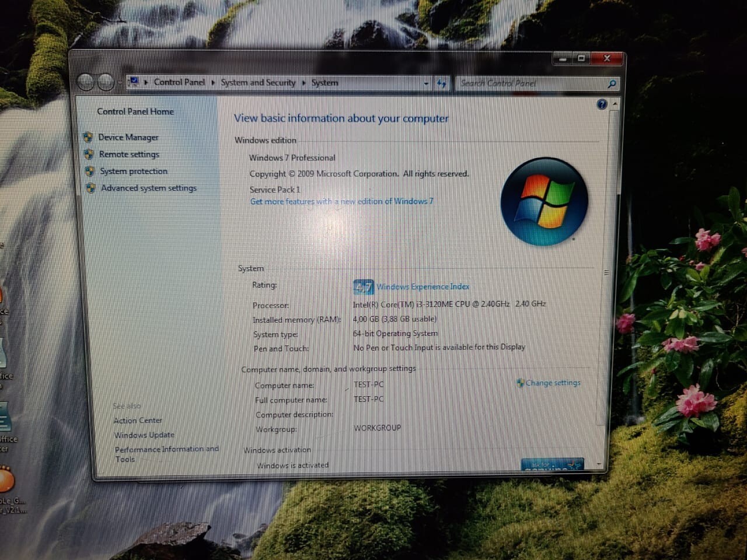Click the computer icon in the address bar

coord(134,81)
